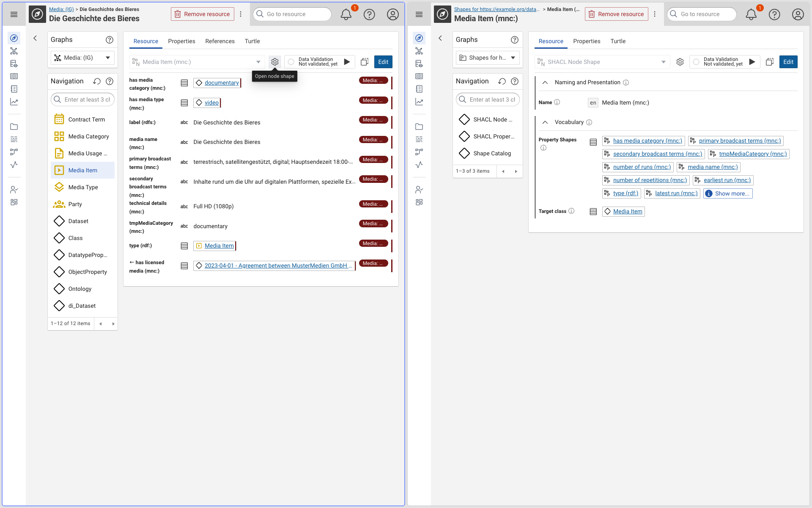Viewport: 812px width, 508px height.
Task: Collapse the Vocabulary section header
Action: (x=546, y=122)
